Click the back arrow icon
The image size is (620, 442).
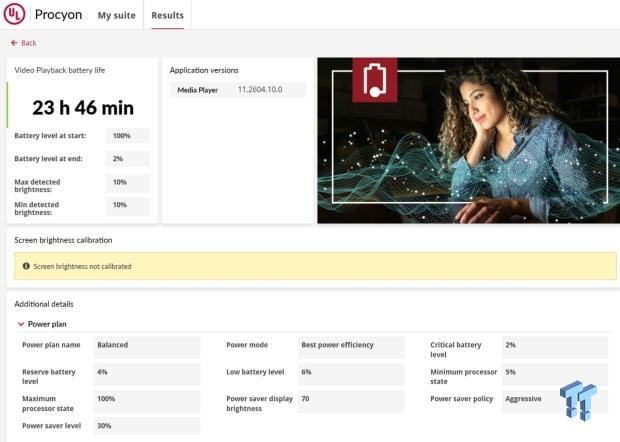(x=14, y=43)
